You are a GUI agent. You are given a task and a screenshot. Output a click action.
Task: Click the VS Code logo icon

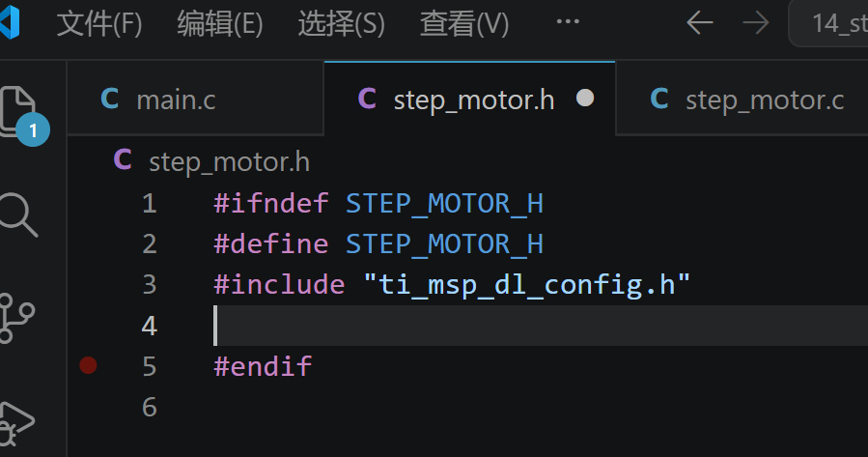[10, 22]
